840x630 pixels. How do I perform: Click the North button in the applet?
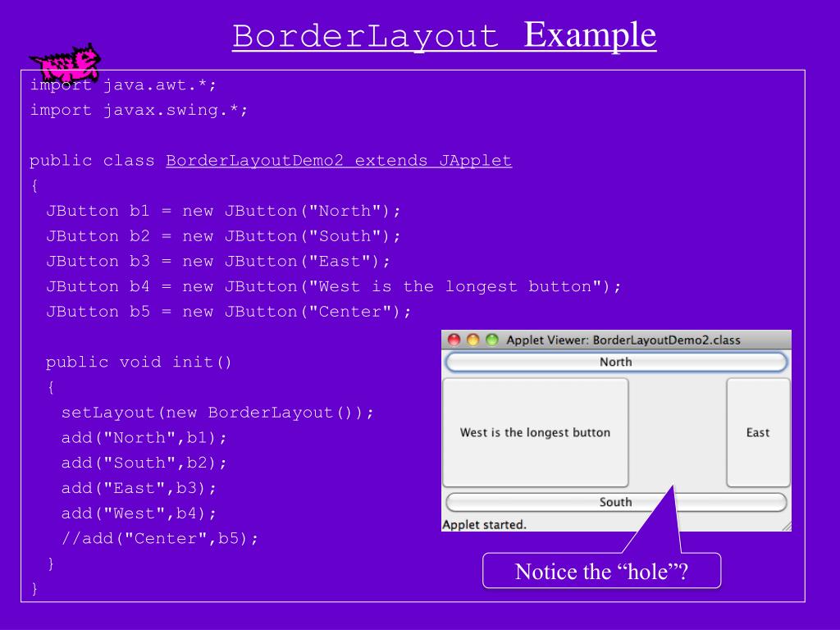(616, 362)
